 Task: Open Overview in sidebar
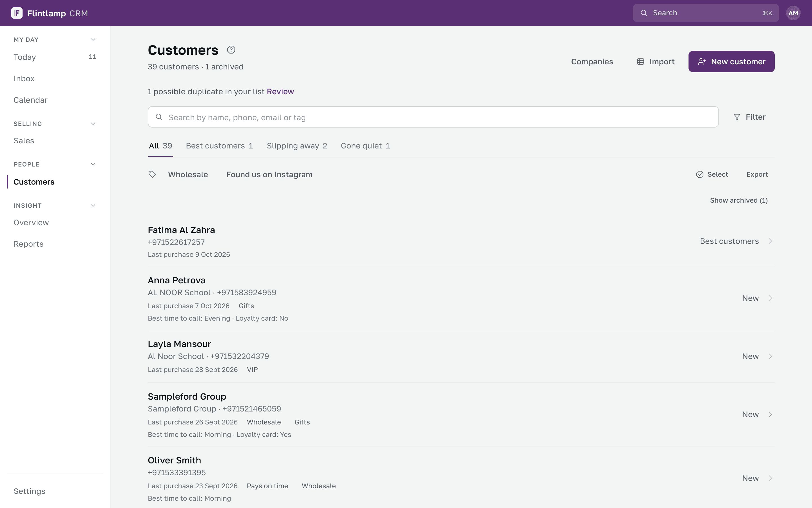(x=55, y=222)
